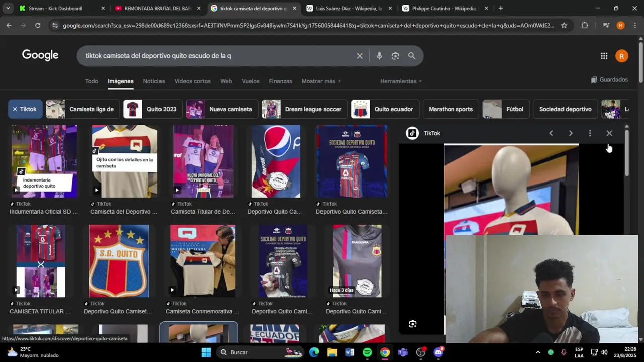Click the browser address bar URL
Screen dimensions: 644x362
[308, 25]
